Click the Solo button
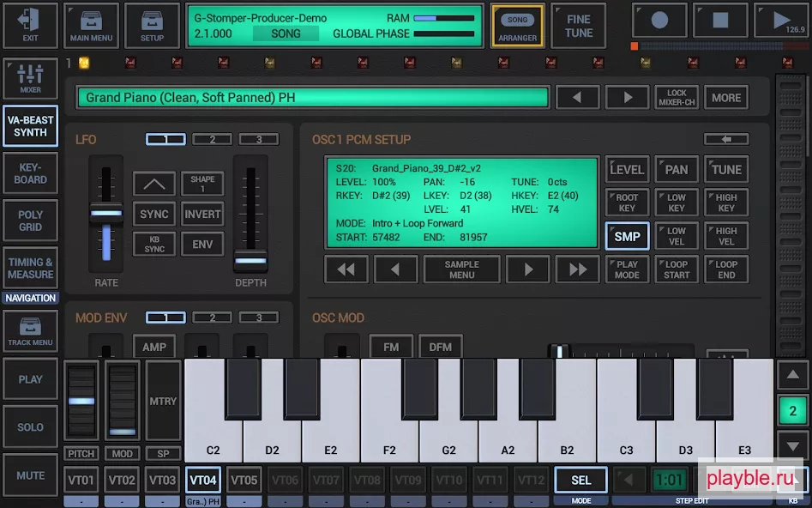 pyautogui.click(x=30, y=426)
